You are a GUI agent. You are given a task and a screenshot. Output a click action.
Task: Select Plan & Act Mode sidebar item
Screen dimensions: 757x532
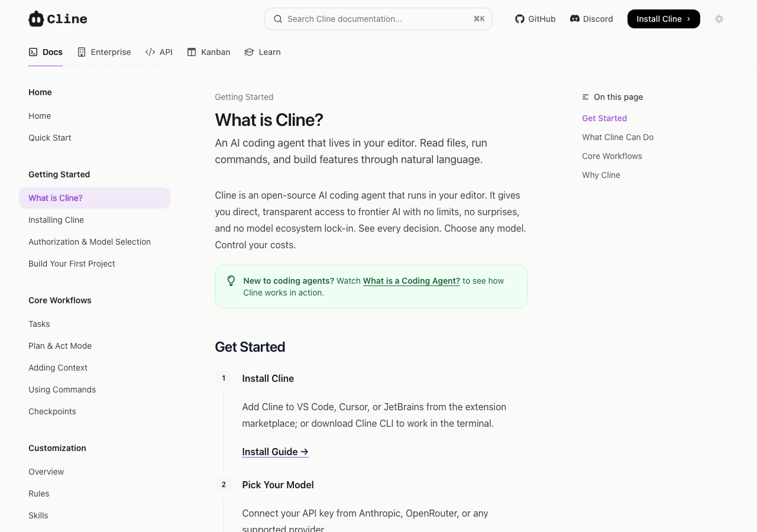click(x=60, y=346)
